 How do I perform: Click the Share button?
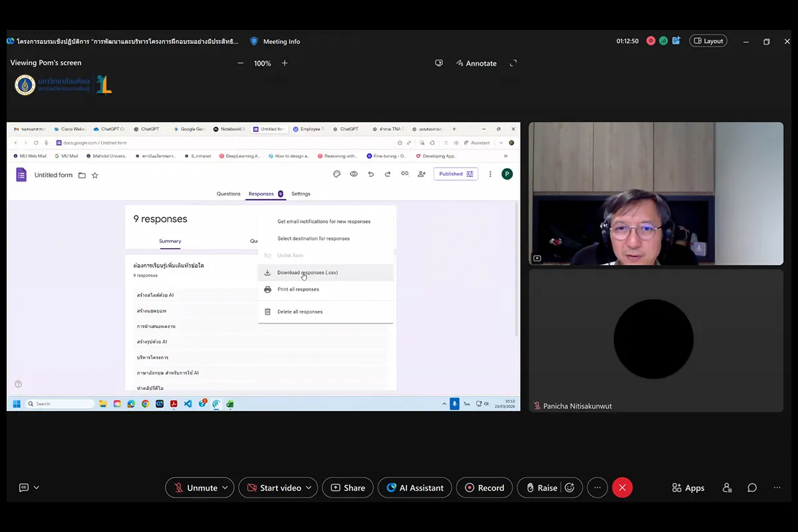(x=347, y=487)
